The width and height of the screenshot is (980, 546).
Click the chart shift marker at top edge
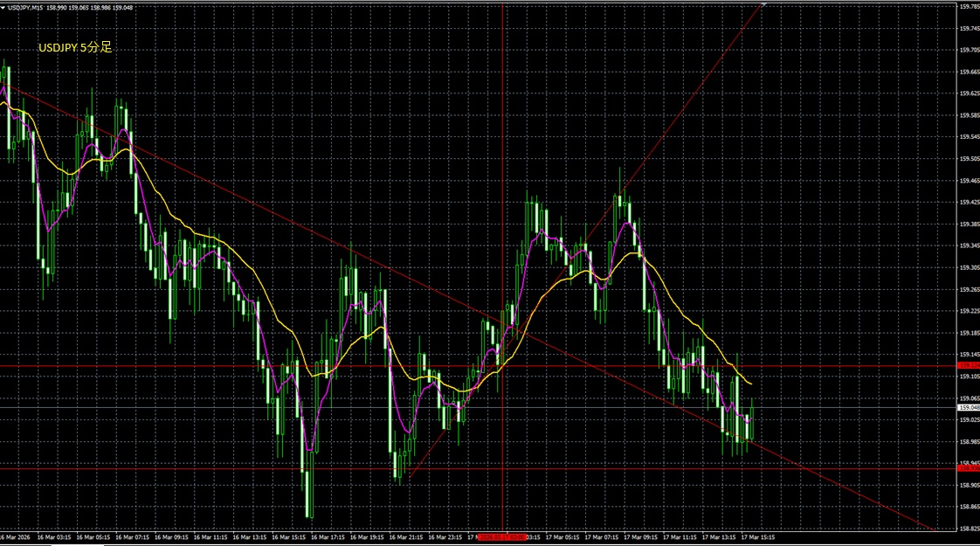point(763,4)
